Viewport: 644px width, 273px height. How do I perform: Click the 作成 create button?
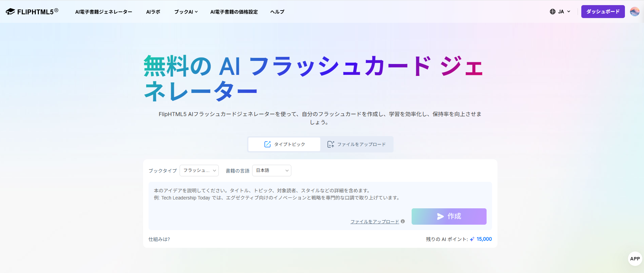pos(449,216)
